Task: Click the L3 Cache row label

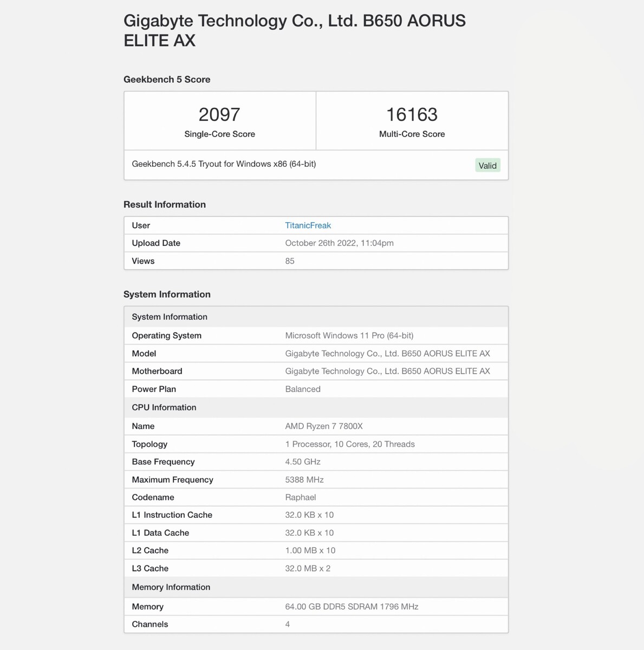Action: click(150, 569)
